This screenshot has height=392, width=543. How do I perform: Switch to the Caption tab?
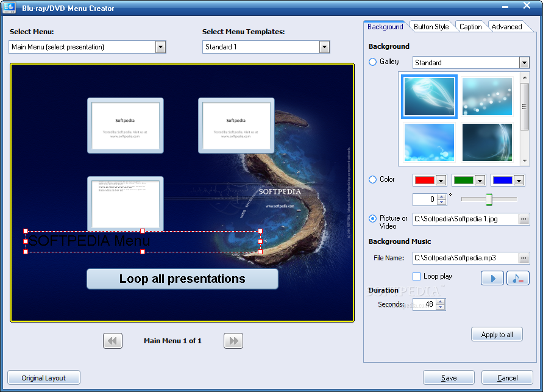[470, 27]
